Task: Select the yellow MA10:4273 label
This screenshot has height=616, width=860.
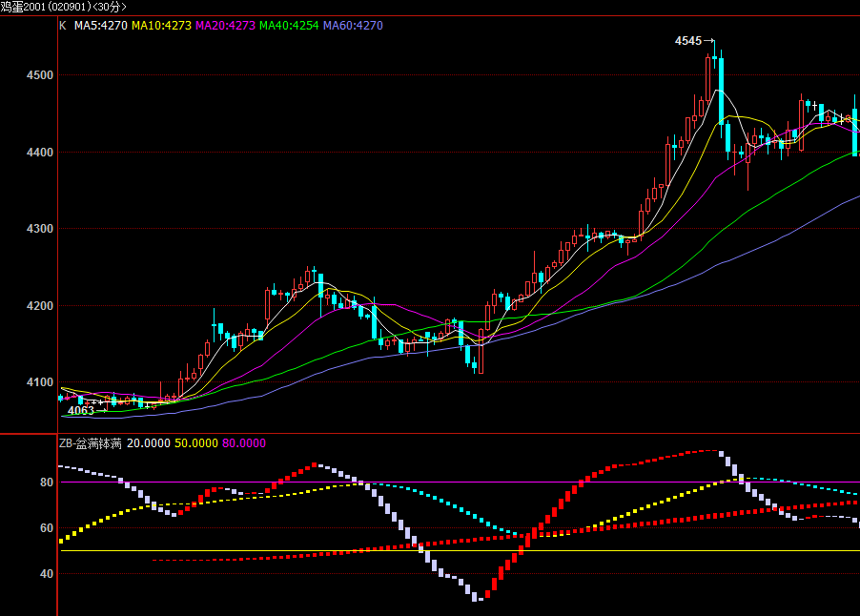Action: point(161,26)
